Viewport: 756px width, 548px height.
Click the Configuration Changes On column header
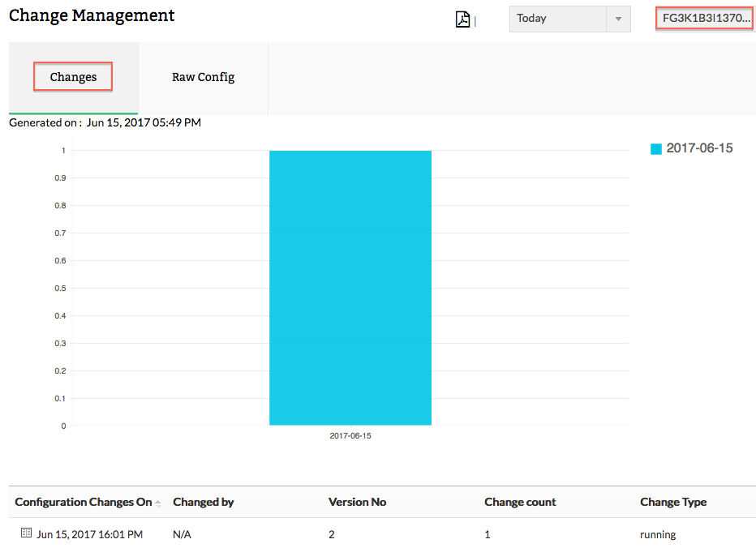click(84, 503)
